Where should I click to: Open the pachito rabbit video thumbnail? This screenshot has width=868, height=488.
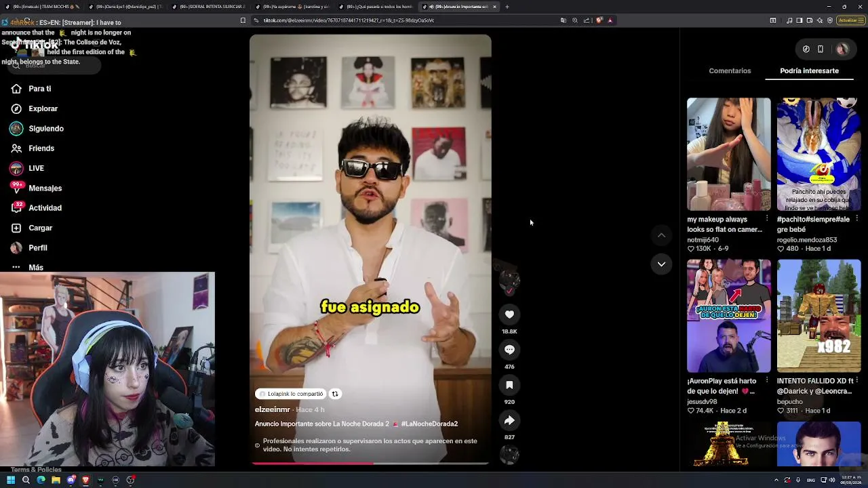click(819, 155)
